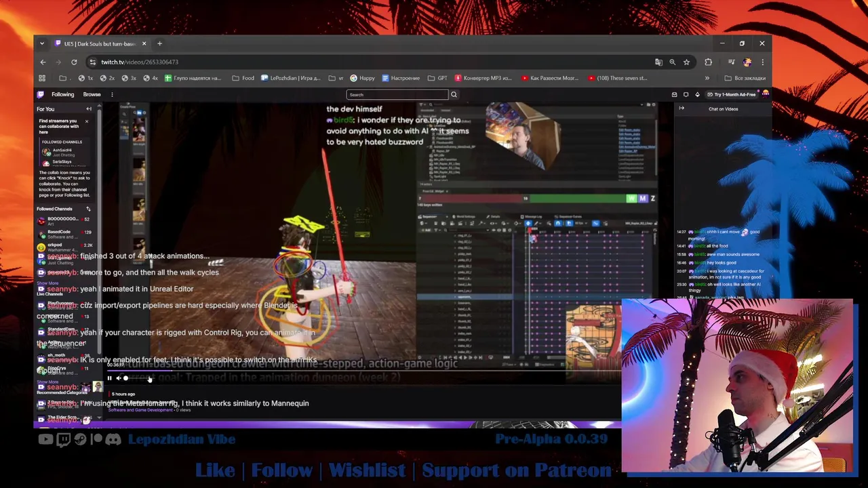This screenshot has width=868, height=488.
Task: Go back using the browser back arrow
Action: 43,62
